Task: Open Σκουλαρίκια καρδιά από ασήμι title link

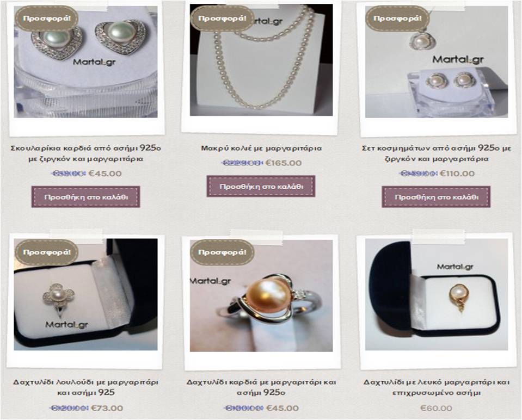Action: coord(85,153)
